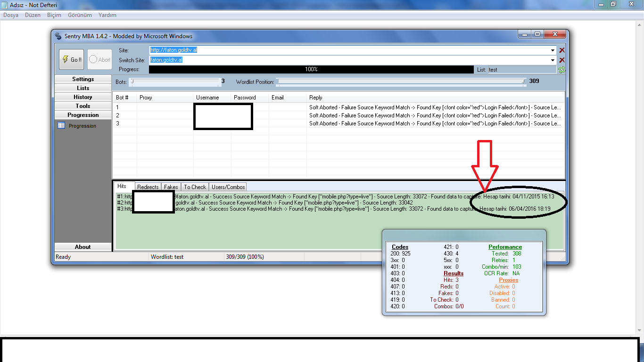Switch to the Redirects tab
This screenshot has height=362, width=644.
tap(148, 187)
